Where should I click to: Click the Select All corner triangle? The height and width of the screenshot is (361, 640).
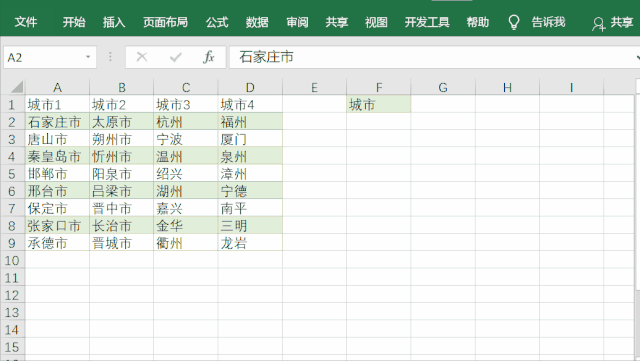point(17,87)
